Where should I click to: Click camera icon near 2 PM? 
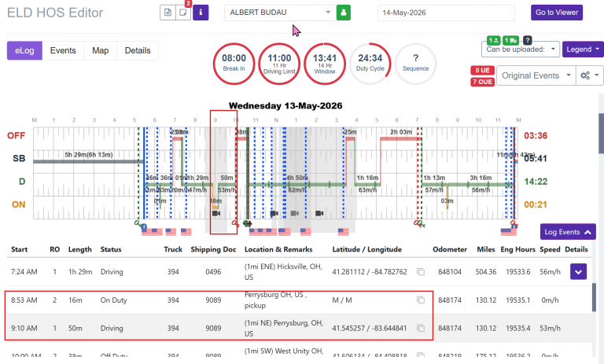(x=319, y=213)
